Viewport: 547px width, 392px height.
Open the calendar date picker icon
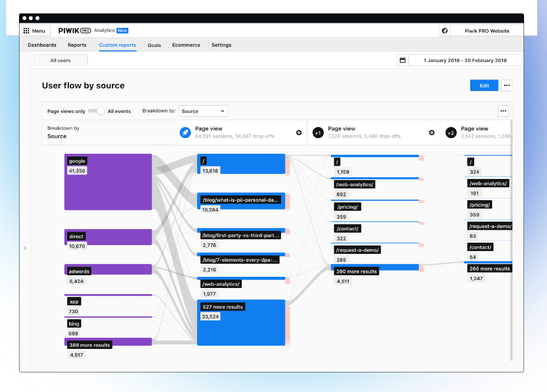click(x=403, y=60)
